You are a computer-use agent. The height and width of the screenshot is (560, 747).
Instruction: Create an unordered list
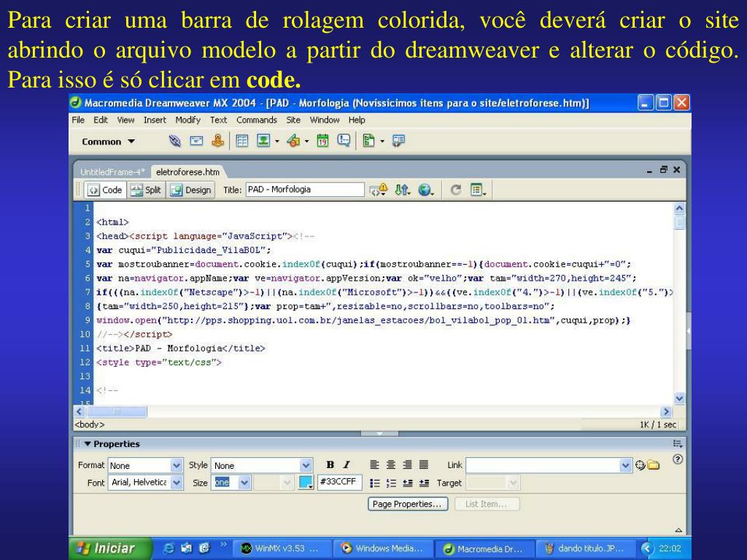tap(375, 483)
